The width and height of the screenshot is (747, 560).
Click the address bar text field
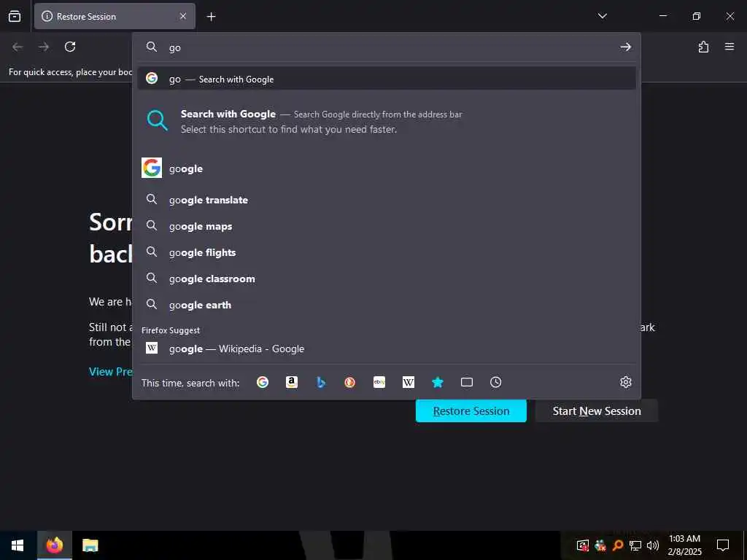391,47
